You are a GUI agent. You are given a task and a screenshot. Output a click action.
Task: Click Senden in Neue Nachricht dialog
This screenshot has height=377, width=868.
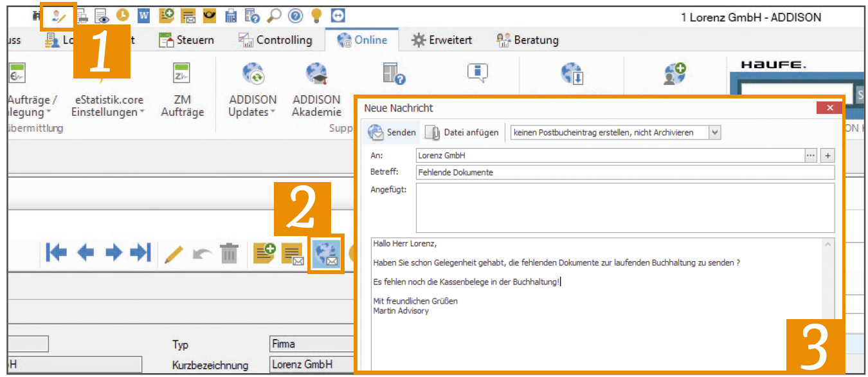(392, 133)
